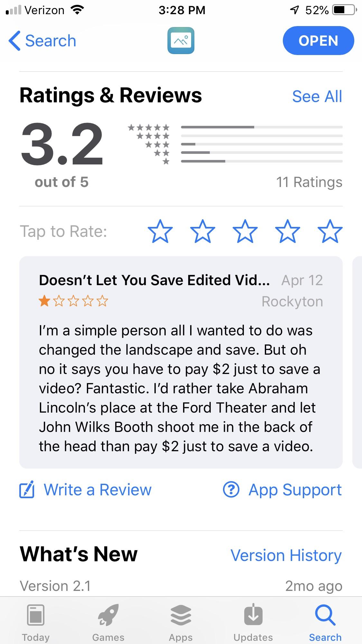The image size is (362, 644).
Task: Expand the truncated review title
Action: [154, 280]
